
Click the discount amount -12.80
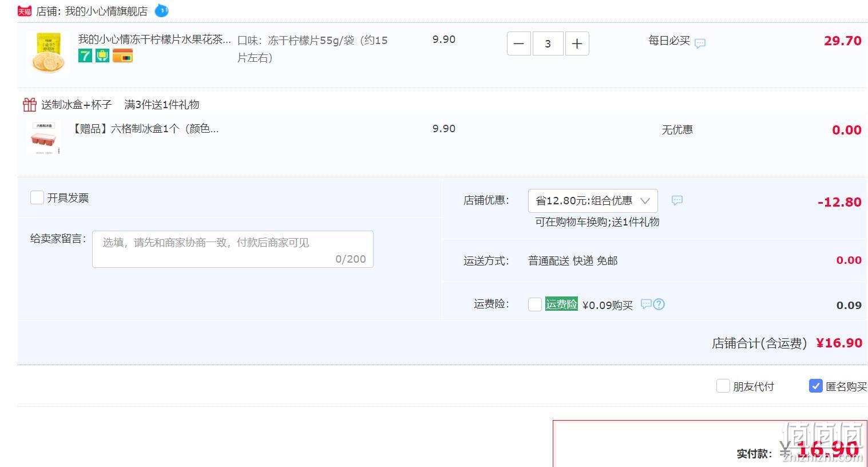pyautogui.click(x=839, y=202)
